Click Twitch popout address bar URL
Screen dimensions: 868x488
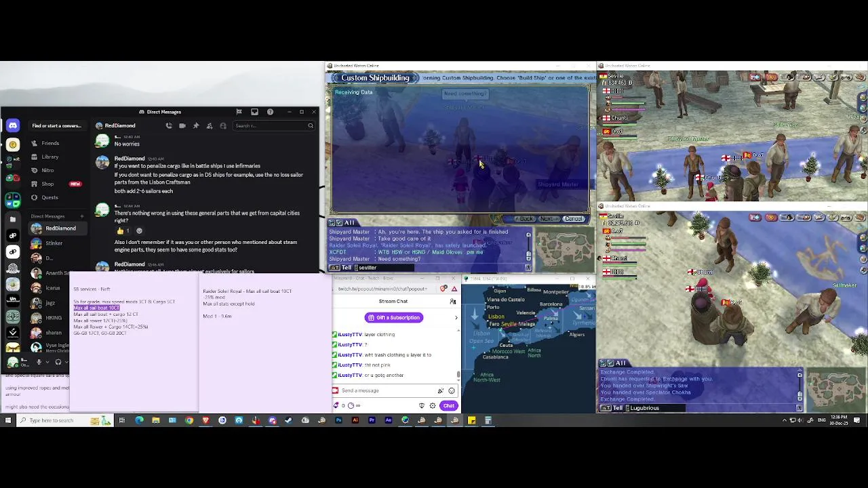tap(384, 289)
